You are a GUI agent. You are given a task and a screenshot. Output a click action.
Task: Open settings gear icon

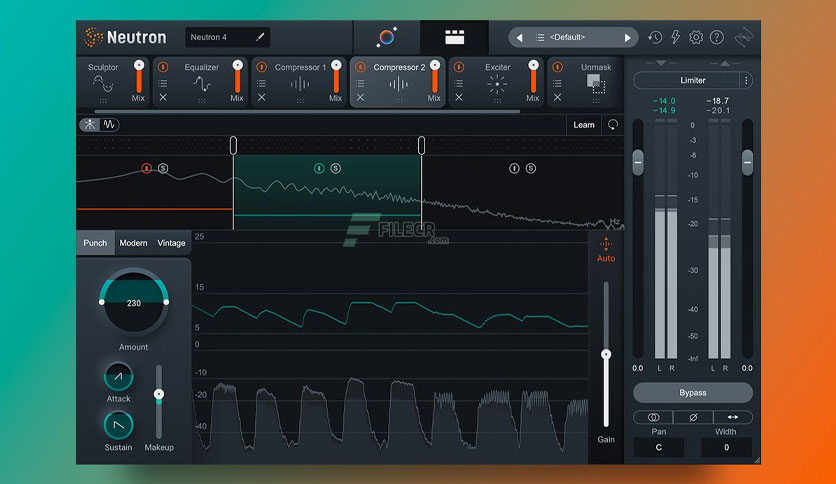click(x=696, y=37)
